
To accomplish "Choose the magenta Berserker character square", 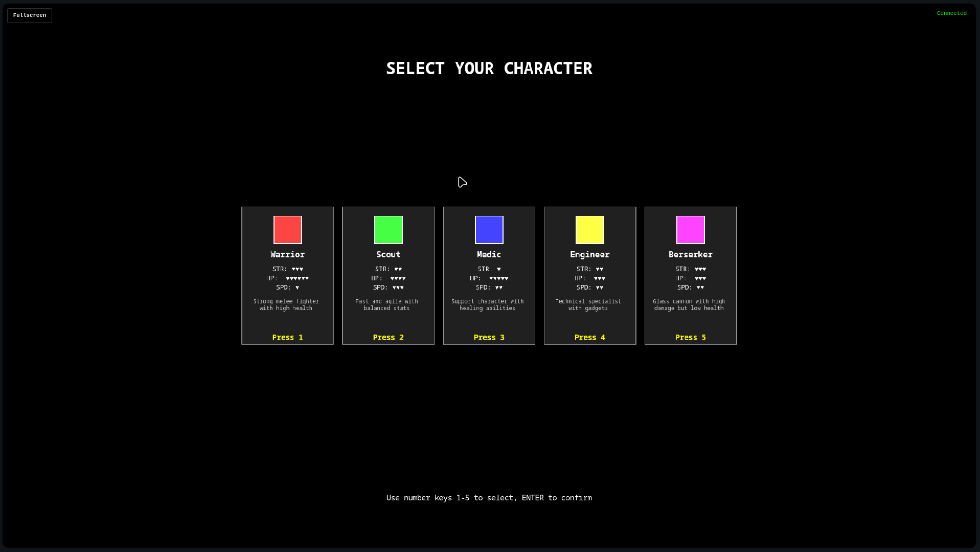I will (691, 230).
